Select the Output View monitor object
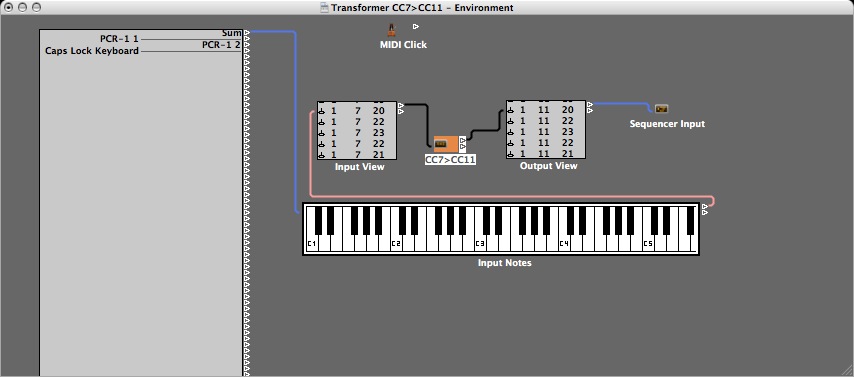 (x=546, y=129)
